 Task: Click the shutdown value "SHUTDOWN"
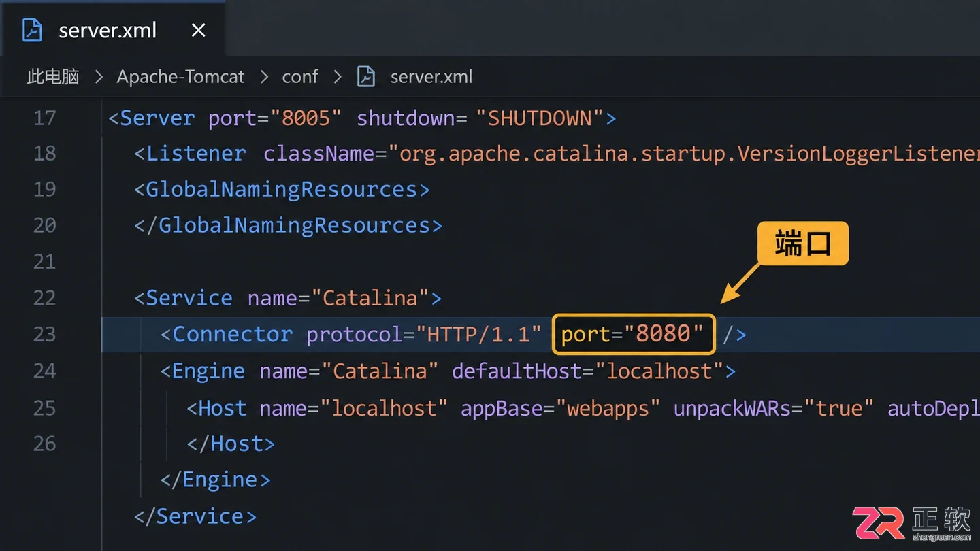(540, 118)
